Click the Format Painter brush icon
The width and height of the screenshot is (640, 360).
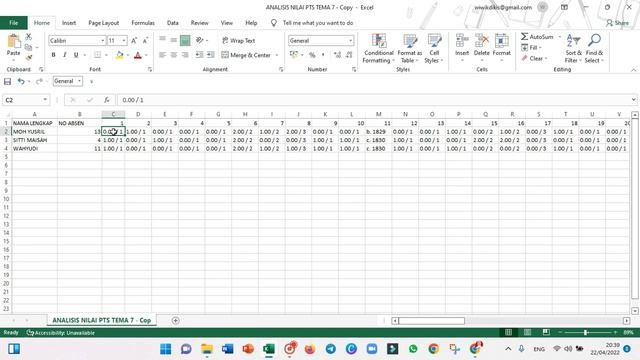pyautogui.click(x=29, y=58)
